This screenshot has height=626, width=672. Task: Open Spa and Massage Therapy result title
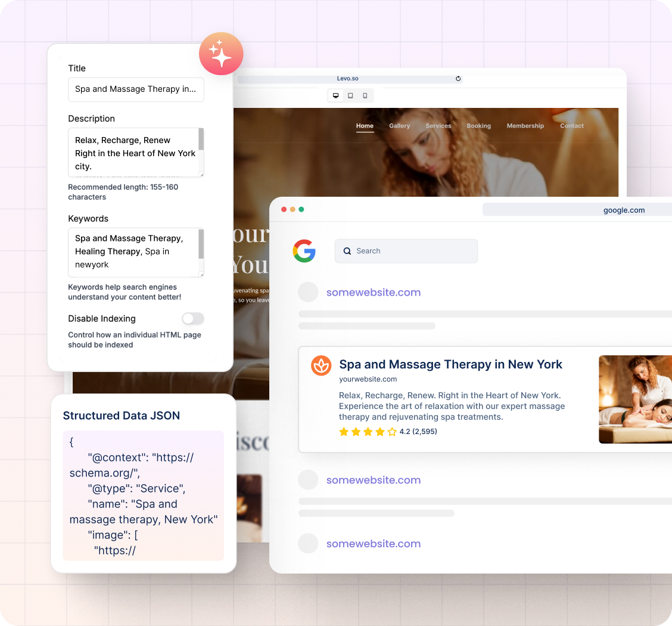coord(450,364)
